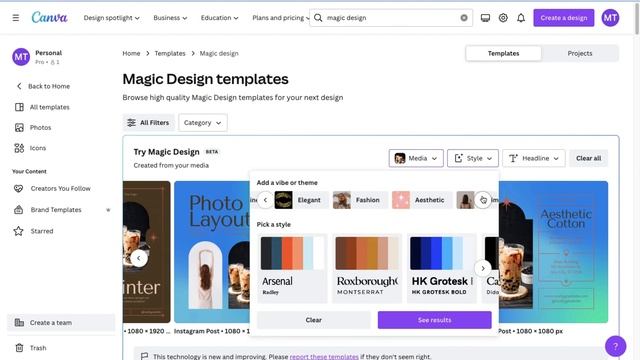Switch to Templates tab

[503, 53]
